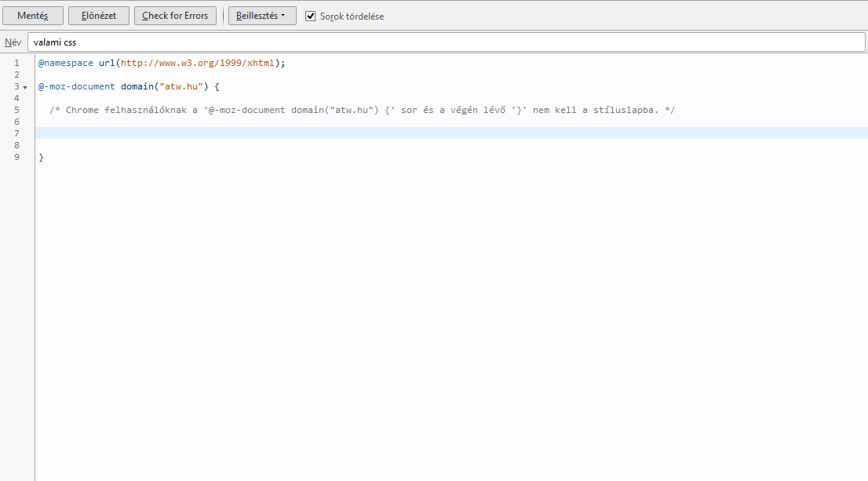The height and width of the screenshot is (481, 868).
Task: Open the Beillesztés dropdown menu
Action: pyautogui.click(x=262, y=16)
